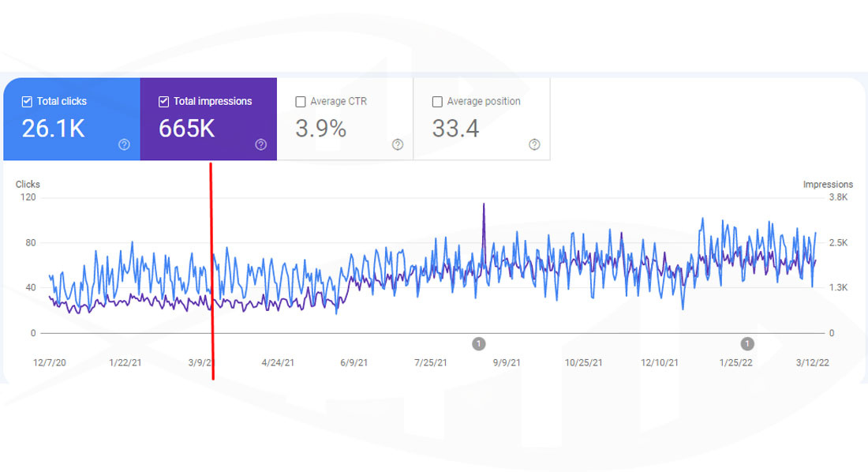This screenshot has height=472, width=868.
Task: Open the annotation marker above 9/9/21
Action: [478, 343]
